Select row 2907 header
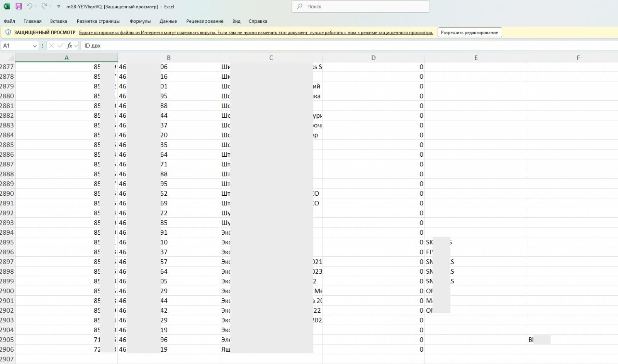The width and height of the screenshot is (618, 364). click(7, 359)
